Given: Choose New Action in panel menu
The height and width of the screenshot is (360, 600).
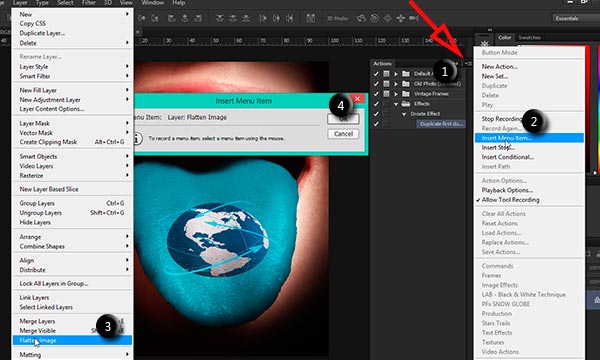Looking at the screenshot, I should tap(529, 67).
